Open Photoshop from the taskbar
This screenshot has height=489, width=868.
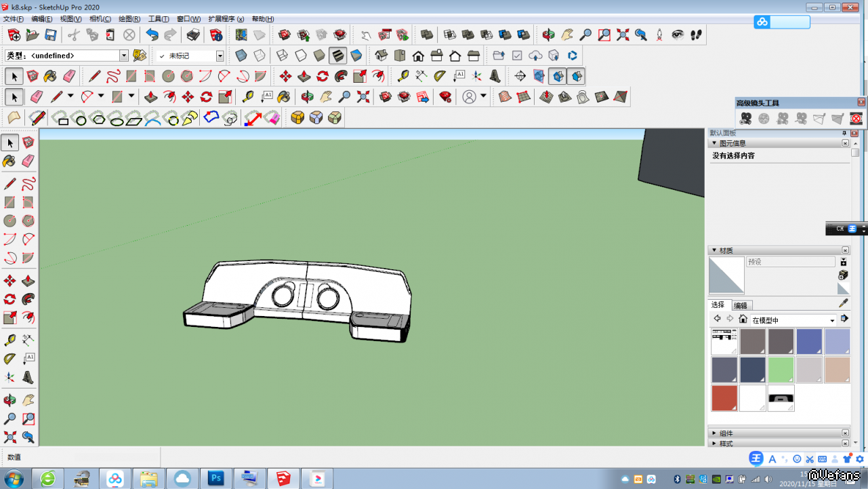coord(215,478)
